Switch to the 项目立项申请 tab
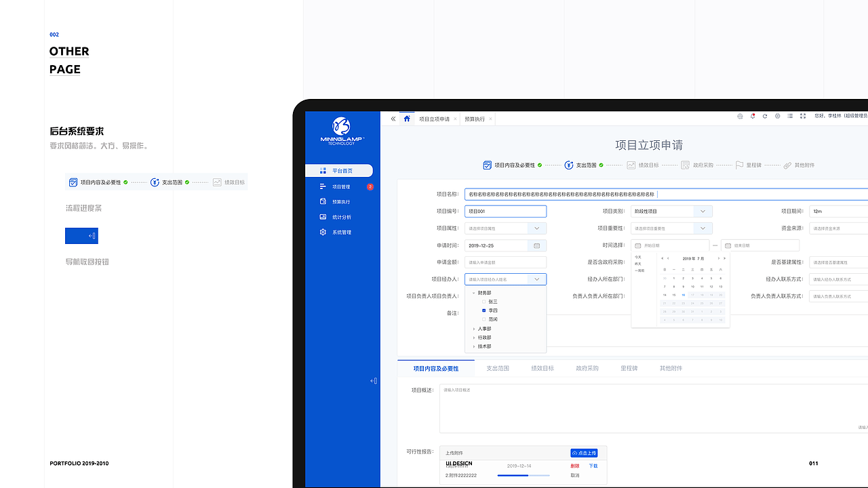Viewport: 868px width, 488px height. [434, 119]
